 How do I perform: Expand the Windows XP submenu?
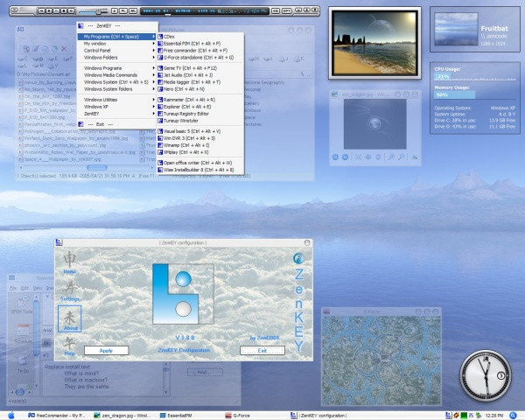coord(117,107)
